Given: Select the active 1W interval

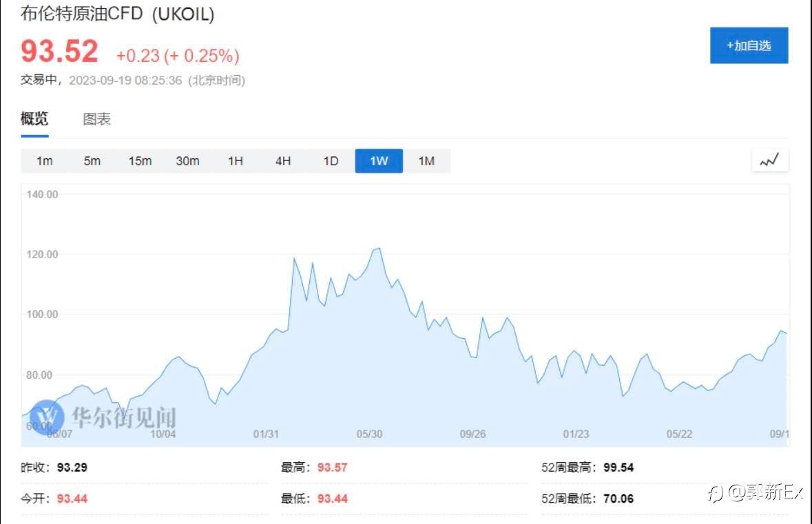Looking at the screenshot, I should click(x=379, y=161).
